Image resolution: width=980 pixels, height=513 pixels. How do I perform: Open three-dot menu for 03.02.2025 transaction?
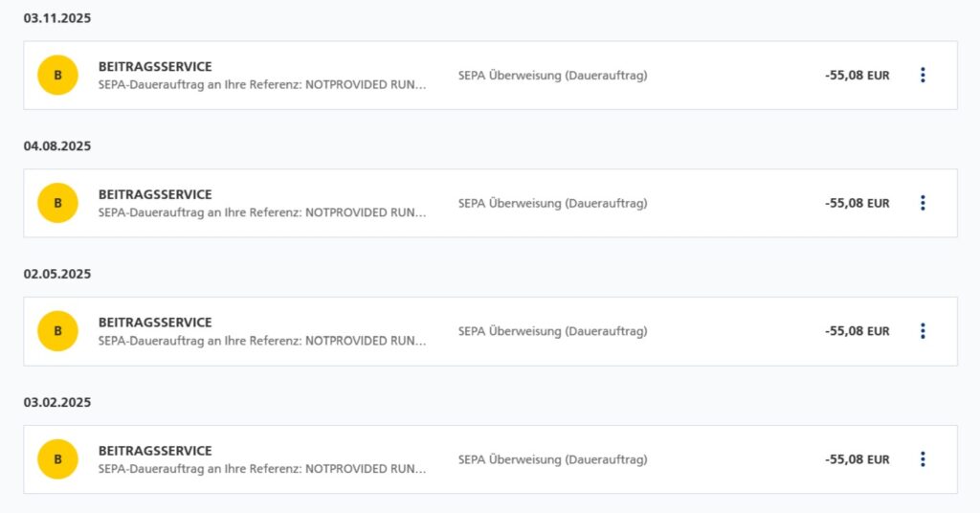pyautogui.click(x=923, y=459)
